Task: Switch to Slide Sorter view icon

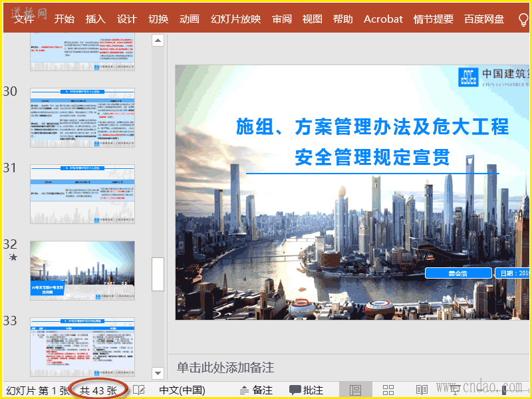Action: pos(388,390)
